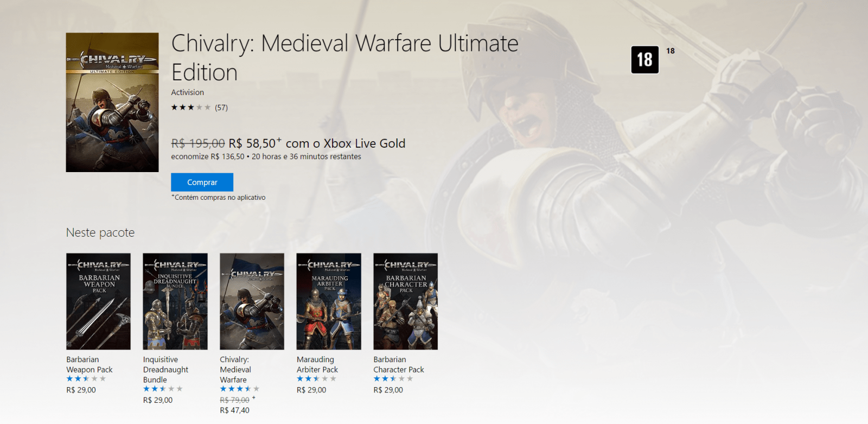Open Barbarian Character Pack cover thumbnail
The height and width of the screenshot is (424, 868).
405,301
